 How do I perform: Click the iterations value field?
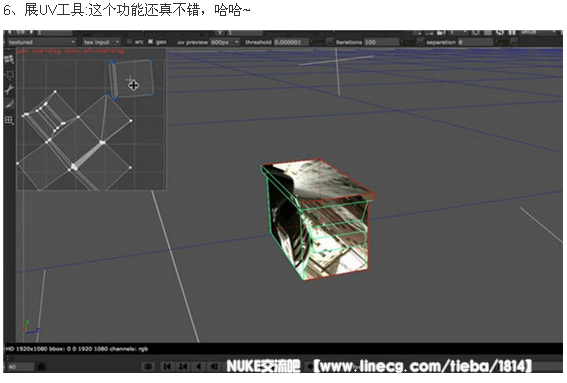(380, 42)
